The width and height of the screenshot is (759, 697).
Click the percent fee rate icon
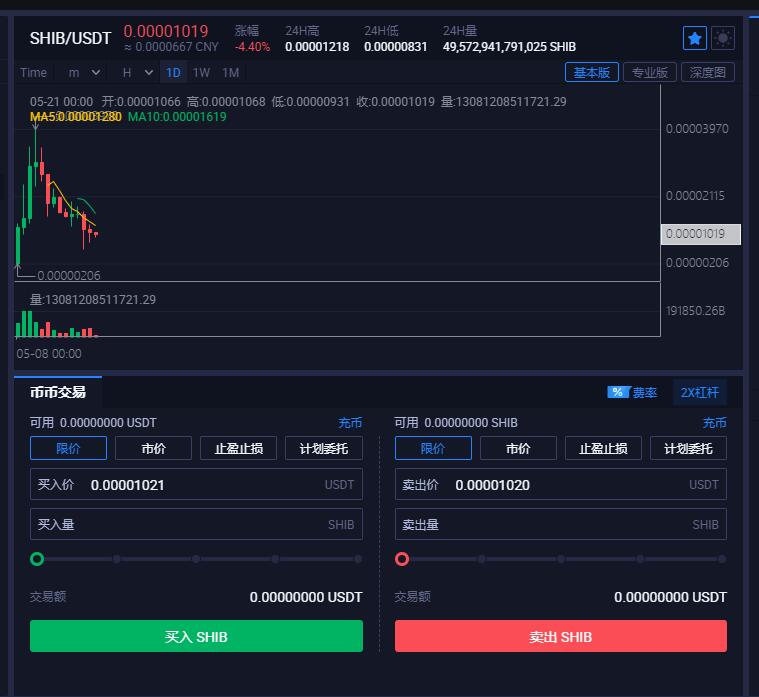(x=618, y=392)
